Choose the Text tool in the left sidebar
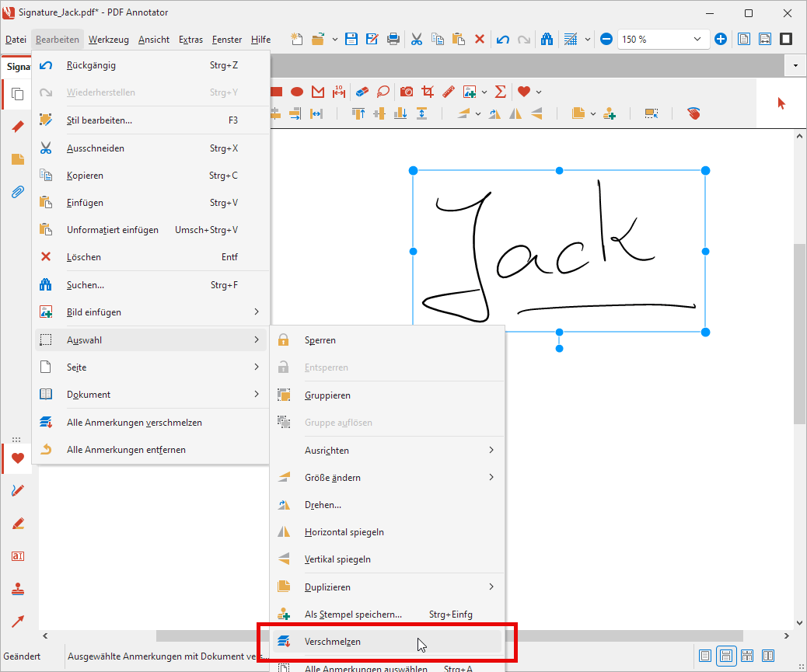Screen dimensions: 807x672 pyautogui.click(x=17, y=555)
